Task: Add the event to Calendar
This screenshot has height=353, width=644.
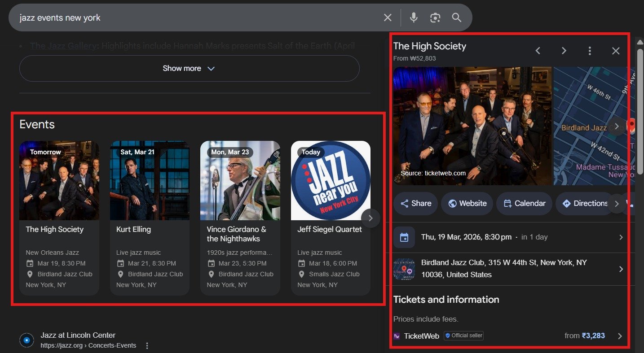Action: [524, 203]
